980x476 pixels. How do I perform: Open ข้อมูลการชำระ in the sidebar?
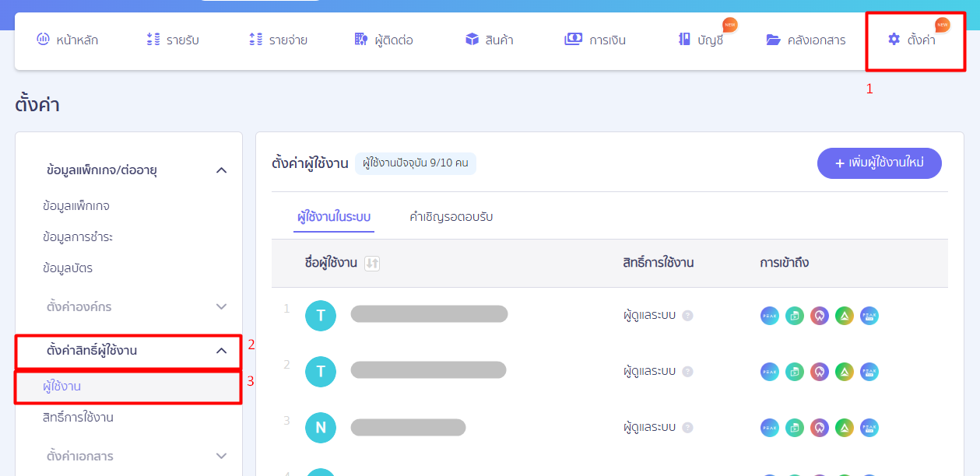click(x=78, y=237)
